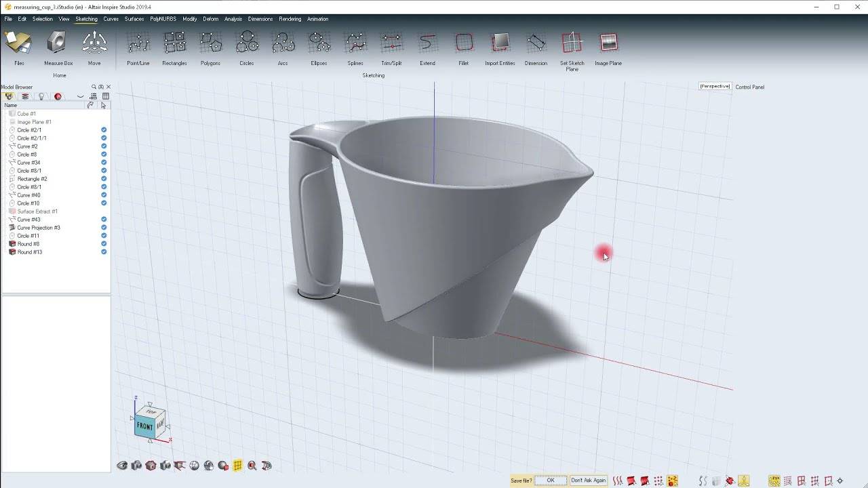Image resolution: width=868 pixels, height=488 pixels.
Task: Click the [Perspective] viewport label
Action: pos(715,86)
